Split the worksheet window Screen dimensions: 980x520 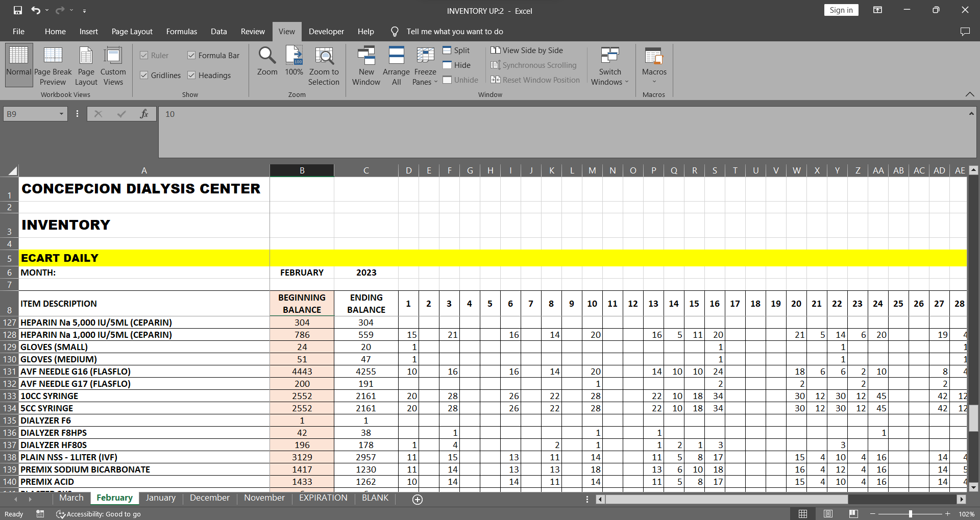pyautogui.click(x=456, y=50)
